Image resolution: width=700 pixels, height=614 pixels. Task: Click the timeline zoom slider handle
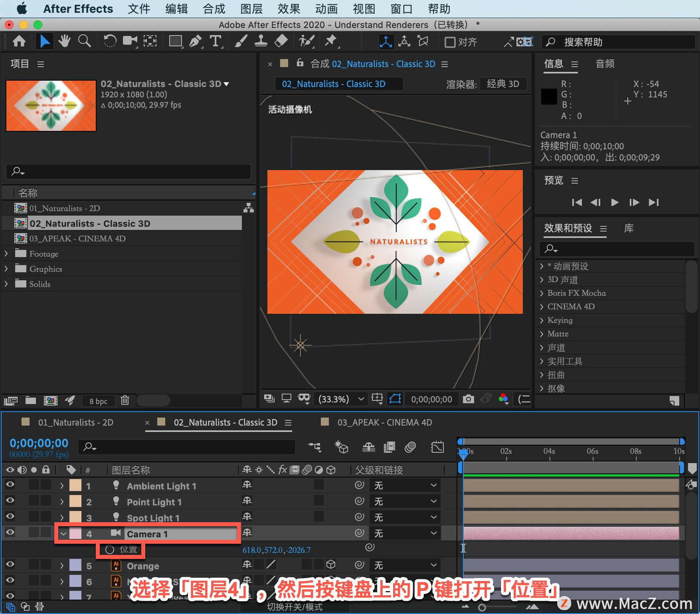pyautogui.click(x=482, y=608)
